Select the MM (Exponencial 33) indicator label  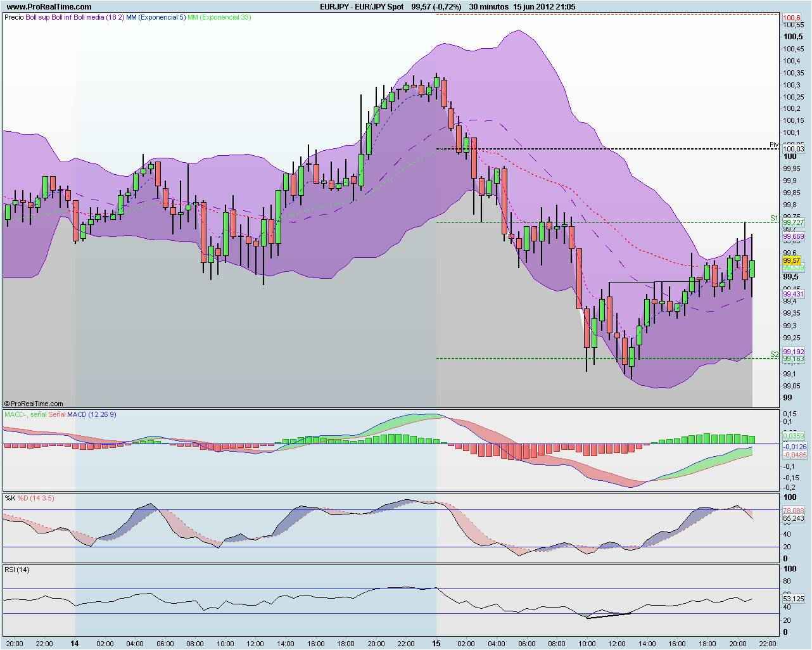tap(219, 19)
